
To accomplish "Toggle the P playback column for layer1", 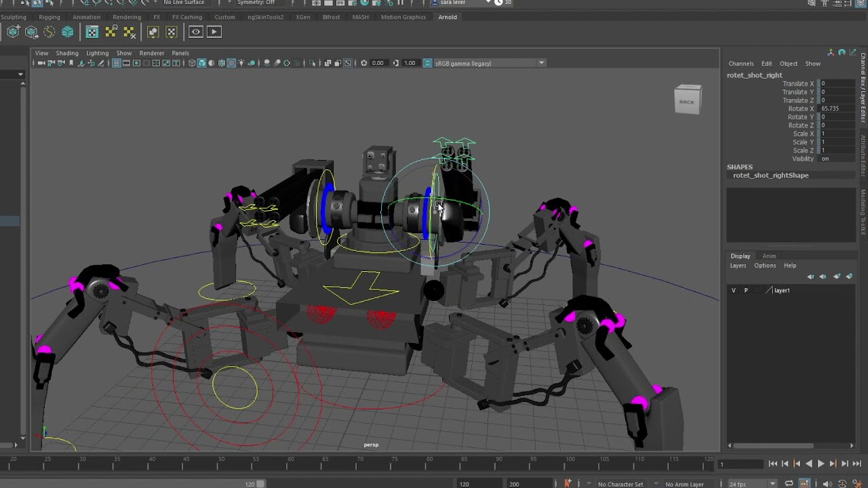I will tap(746, 290).
